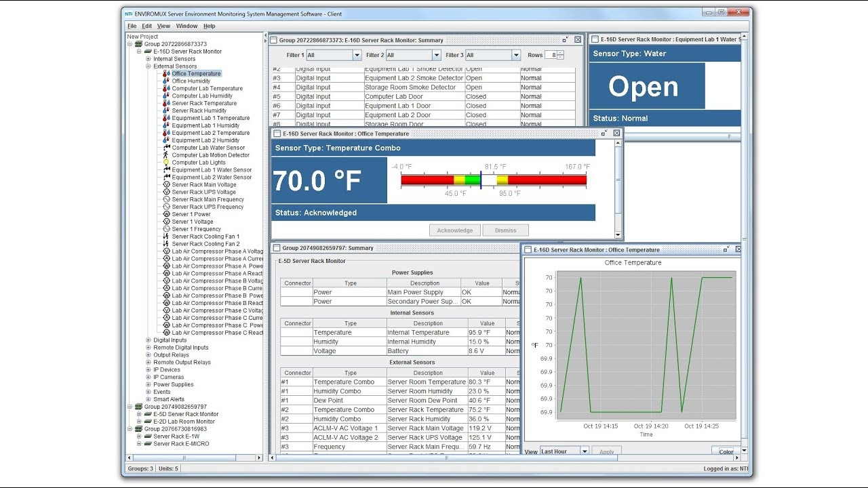Click the E-5D Server Rack Monitor device icon
This screenshot has height=488, width=868.
[x=148, y=414]
